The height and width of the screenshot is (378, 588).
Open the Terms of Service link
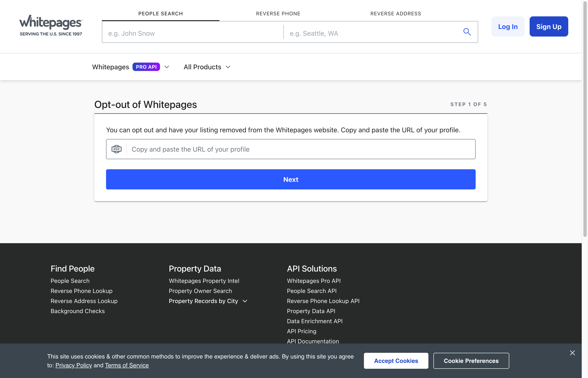tap(127, 365)
